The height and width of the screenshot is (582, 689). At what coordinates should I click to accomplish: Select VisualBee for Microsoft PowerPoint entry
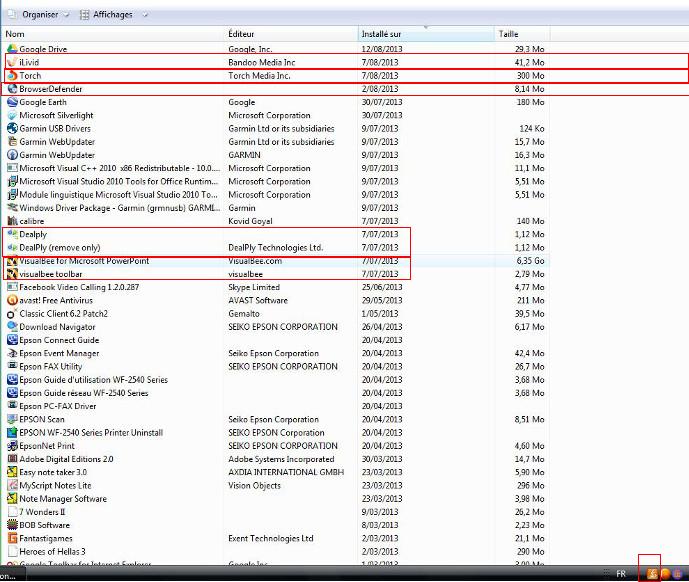[x=276, y=261]
